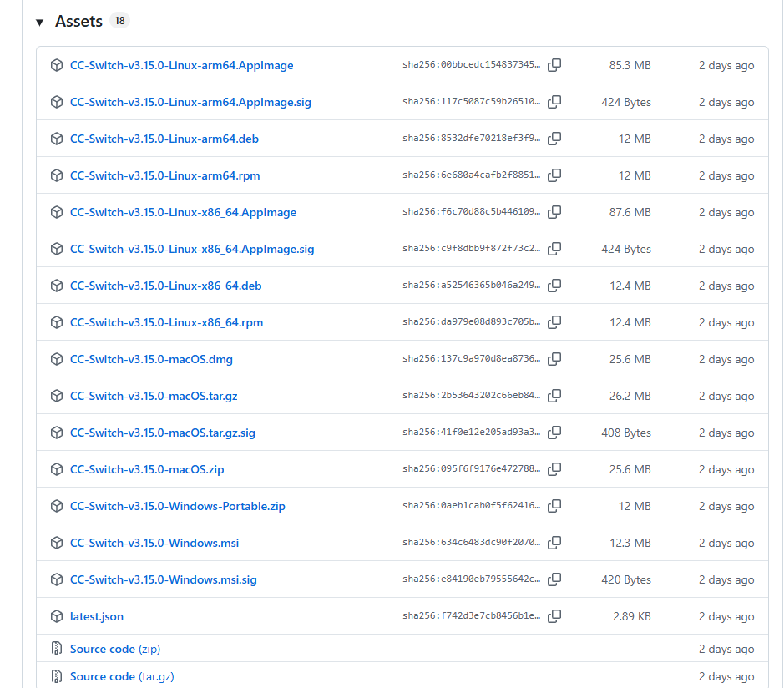784x688 pixels.
Task: Select hash text sha256:634c6483dc90f2070…
Action: (471, 542)
